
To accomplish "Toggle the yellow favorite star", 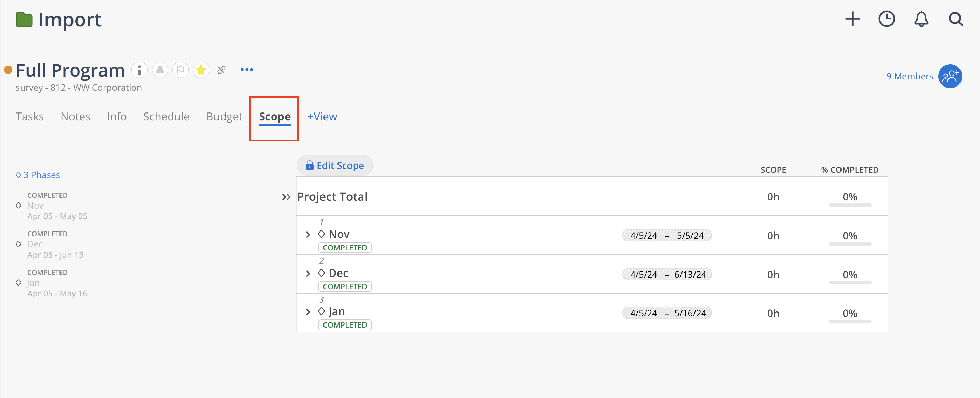I will [x=201, y=70].
